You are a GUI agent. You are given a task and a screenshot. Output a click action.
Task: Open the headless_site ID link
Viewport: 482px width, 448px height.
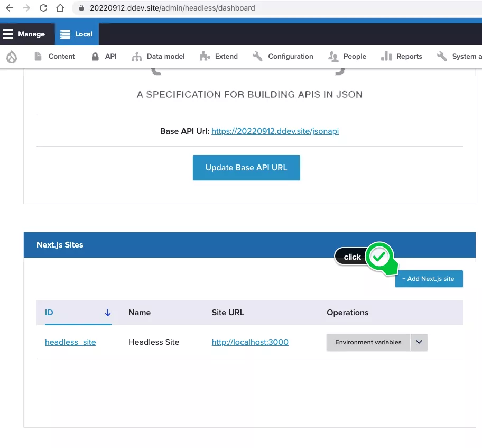[70, 342]
